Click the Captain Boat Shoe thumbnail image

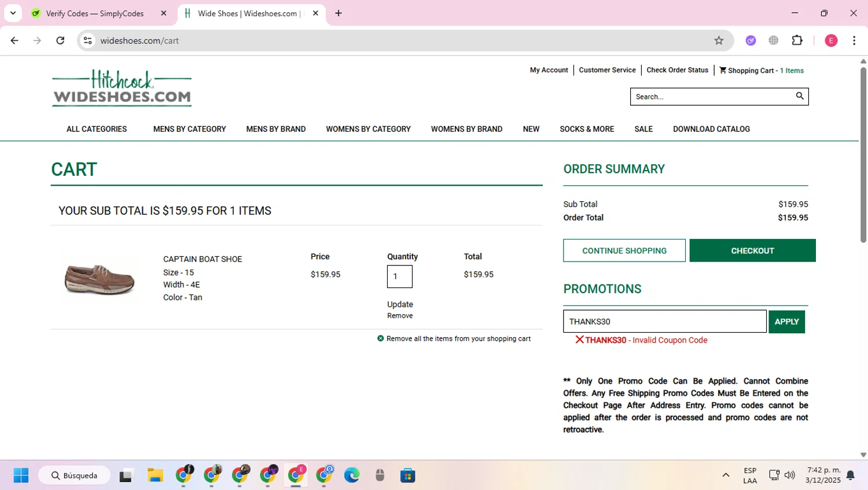[100, 279]
